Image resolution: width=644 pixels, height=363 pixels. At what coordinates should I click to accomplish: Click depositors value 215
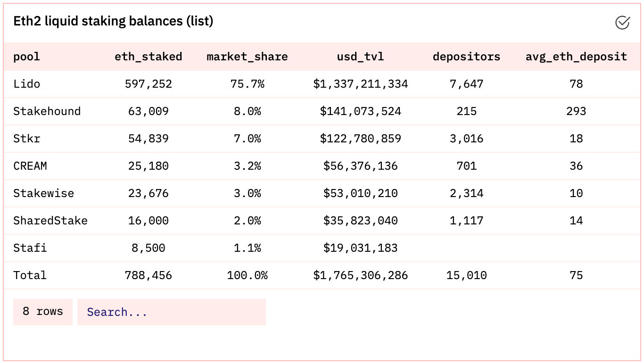[x=467, y=111]
